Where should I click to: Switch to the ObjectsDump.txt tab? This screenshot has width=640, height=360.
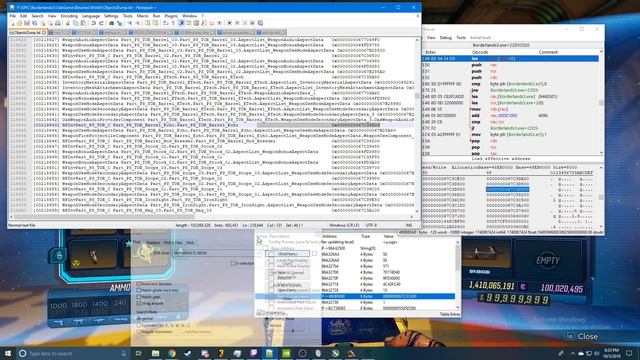click(27, 32)
